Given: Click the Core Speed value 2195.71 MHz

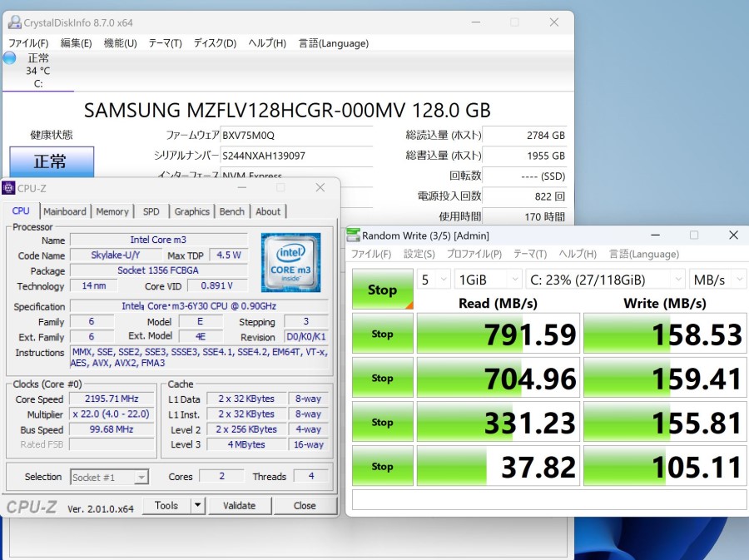Looking at the screenshot, I should (112, 399).
